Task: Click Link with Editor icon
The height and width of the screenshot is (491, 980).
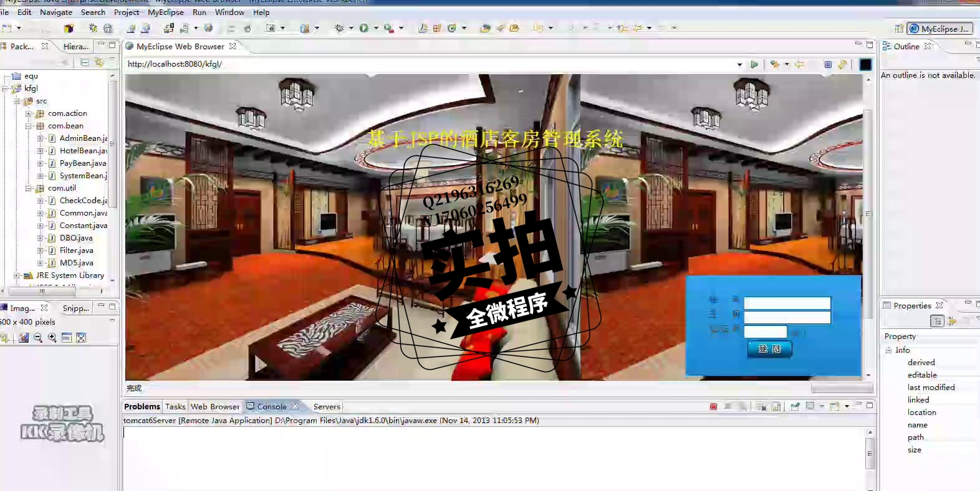Action: coord(98,62)
